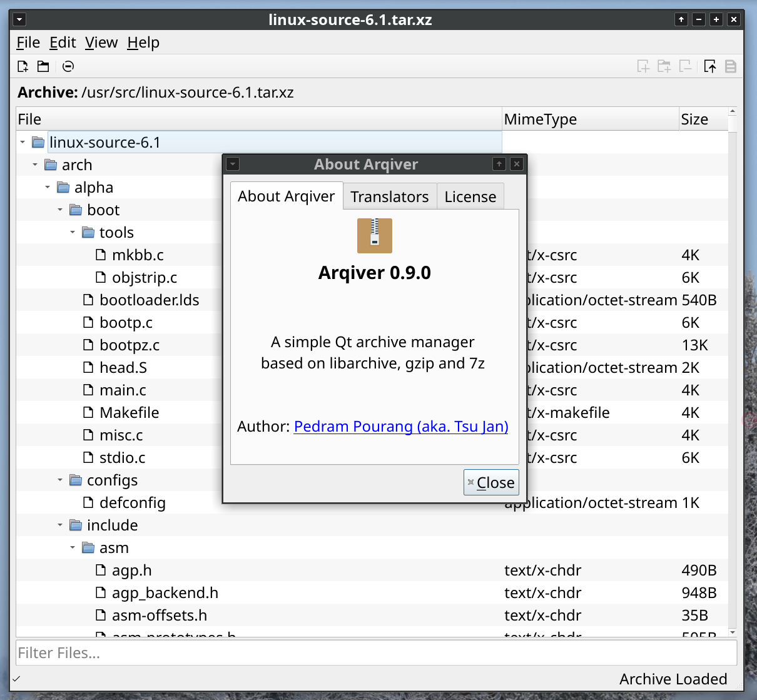The height and width of the screenshot is (700, 757).
Task: Open the About Arqiver dialog window menu
Action: [x=233, y=164]
